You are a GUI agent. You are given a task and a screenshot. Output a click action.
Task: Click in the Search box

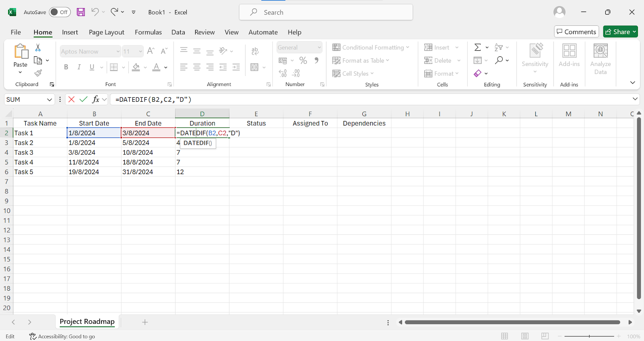click(x=326, y=12)
